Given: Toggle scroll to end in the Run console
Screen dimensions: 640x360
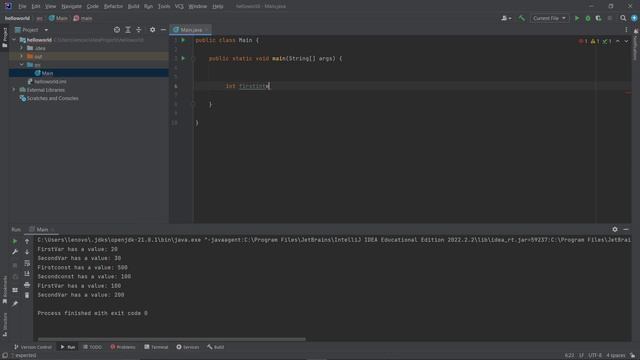Looking at the screenshot, I should [x=27, y=273].
